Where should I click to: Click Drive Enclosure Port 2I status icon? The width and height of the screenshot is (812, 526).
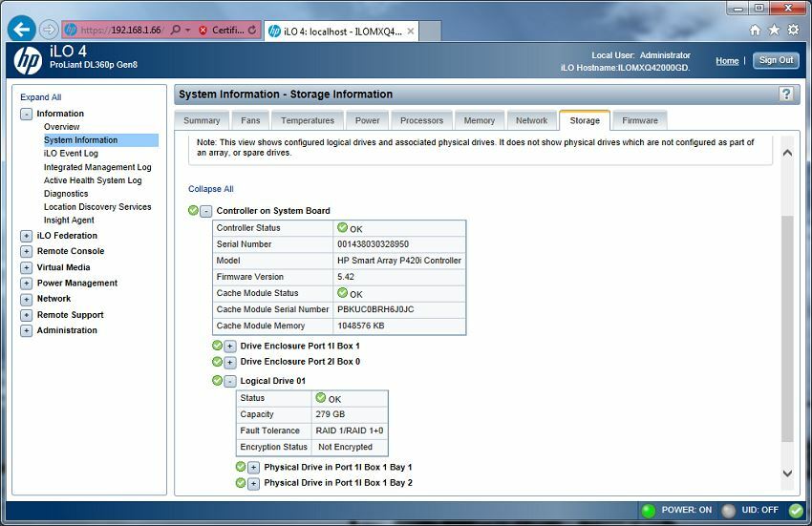(x=217, y=362)
